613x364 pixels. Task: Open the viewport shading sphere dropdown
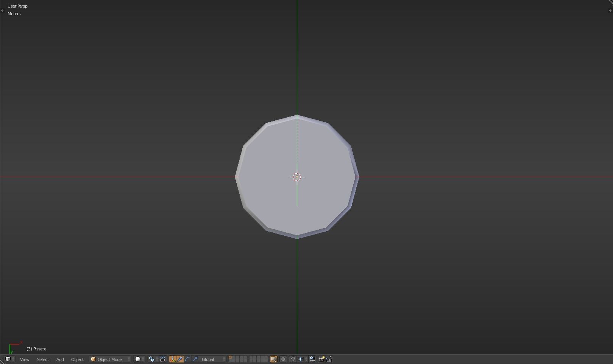140,359
